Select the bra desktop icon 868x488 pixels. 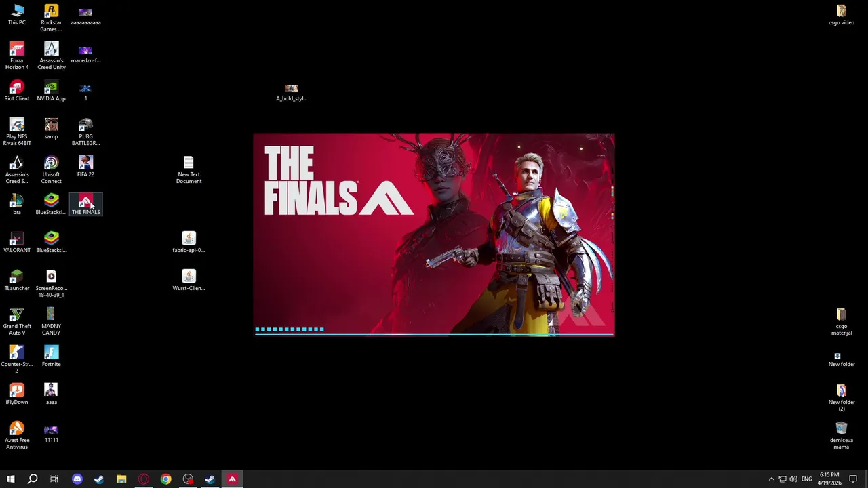17,205
